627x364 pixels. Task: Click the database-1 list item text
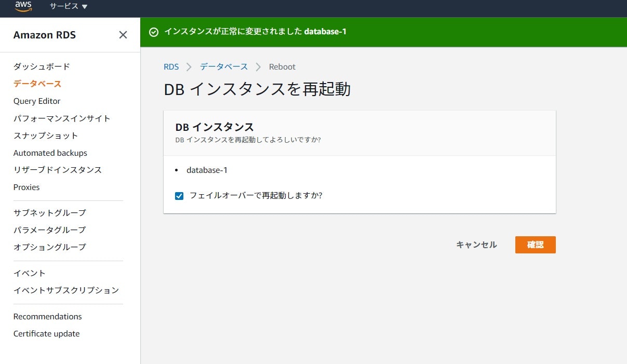(x=207, y=170)
